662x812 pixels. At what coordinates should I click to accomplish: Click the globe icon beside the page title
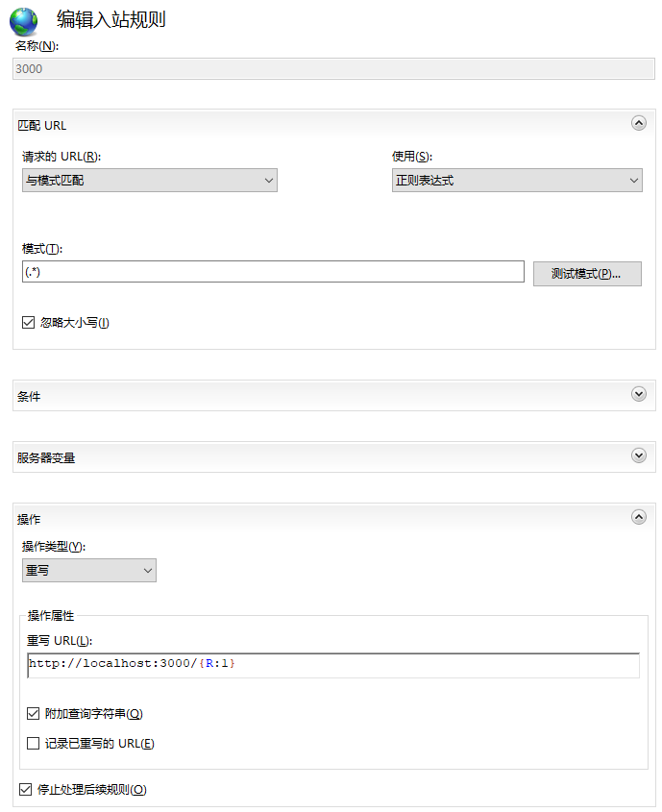[24, 22]
